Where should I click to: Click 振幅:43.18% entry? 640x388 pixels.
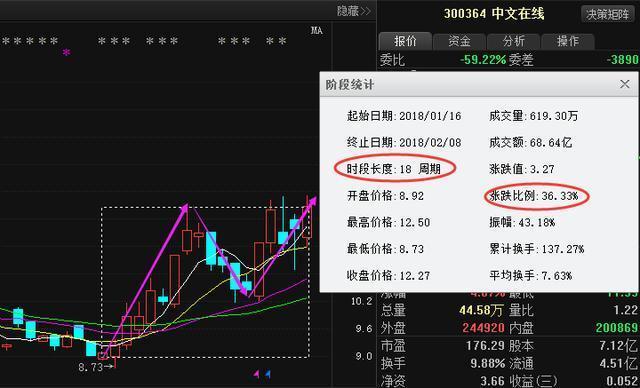click(x=522, y=223)
